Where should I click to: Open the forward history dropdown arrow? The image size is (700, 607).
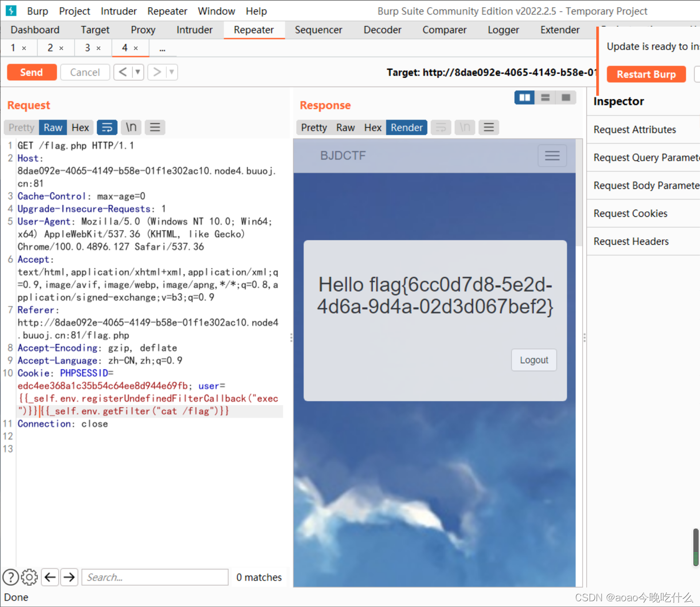[172, 72]
